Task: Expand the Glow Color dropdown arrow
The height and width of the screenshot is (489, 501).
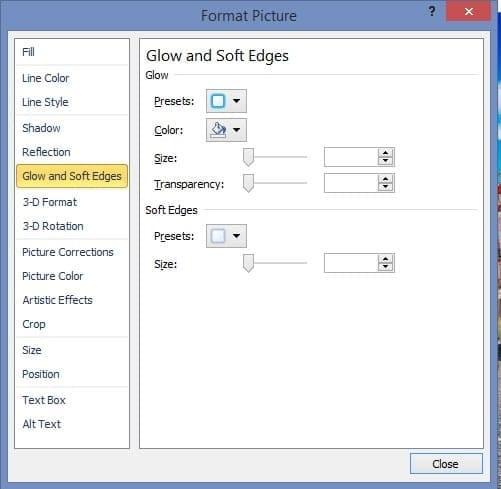Action: pyautogui.click(x=236, y=130)
